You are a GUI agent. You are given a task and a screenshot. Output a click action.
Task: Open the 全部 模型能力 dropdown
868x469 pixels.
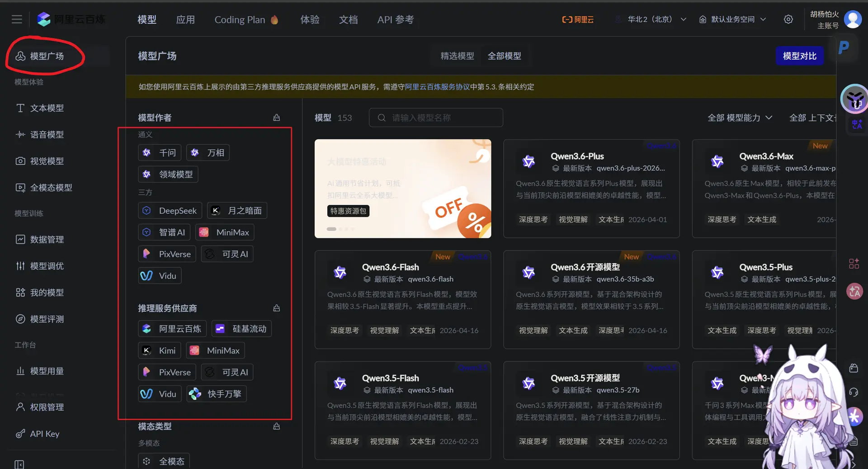click(740, 118)
